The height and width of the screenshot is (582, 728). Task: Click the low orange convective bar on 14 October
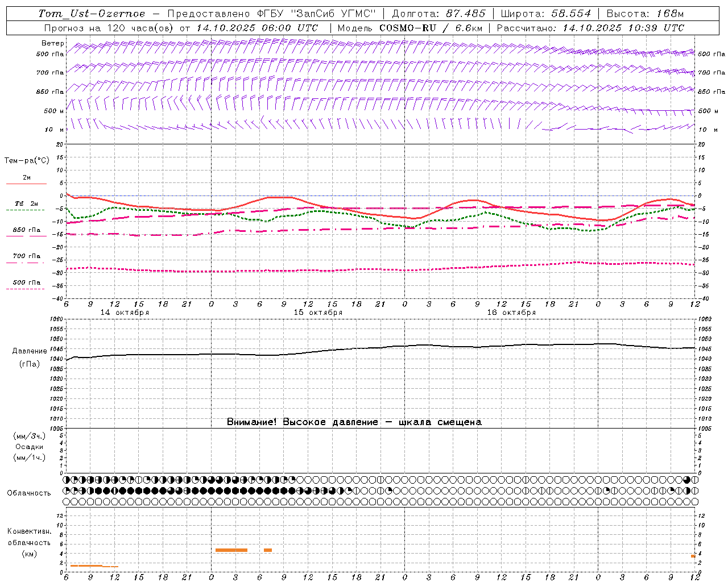94,566
